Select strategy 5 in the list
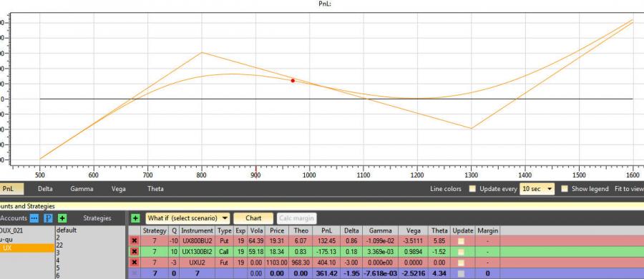The width and height of the screenshot is (644, 279). 59,268
